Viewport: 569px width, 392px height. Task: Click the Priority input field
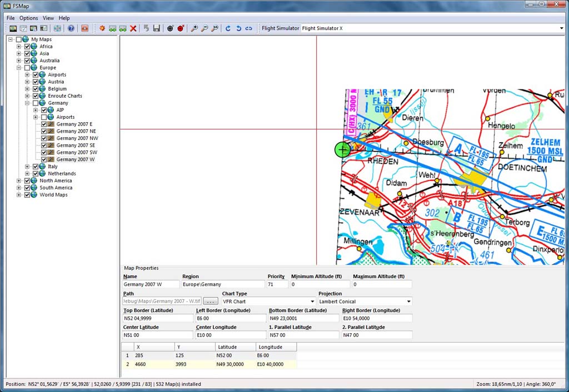point(277,284)
